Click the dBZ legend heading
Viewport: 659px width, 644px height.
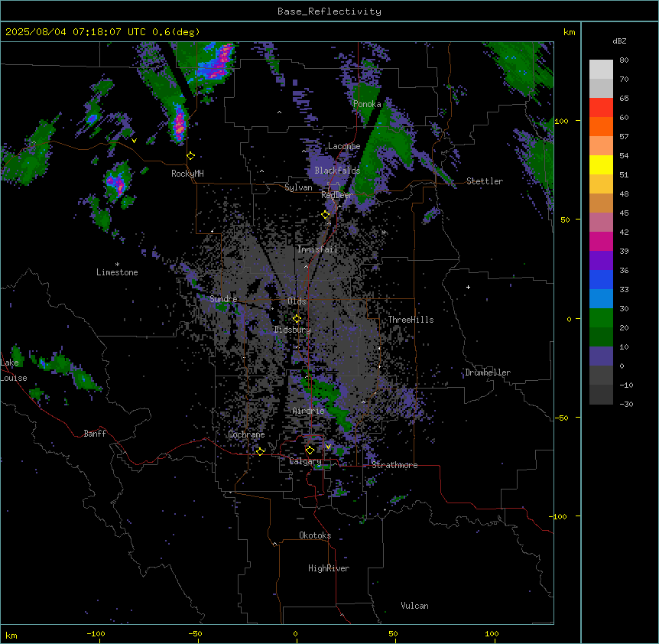(619, 41)
